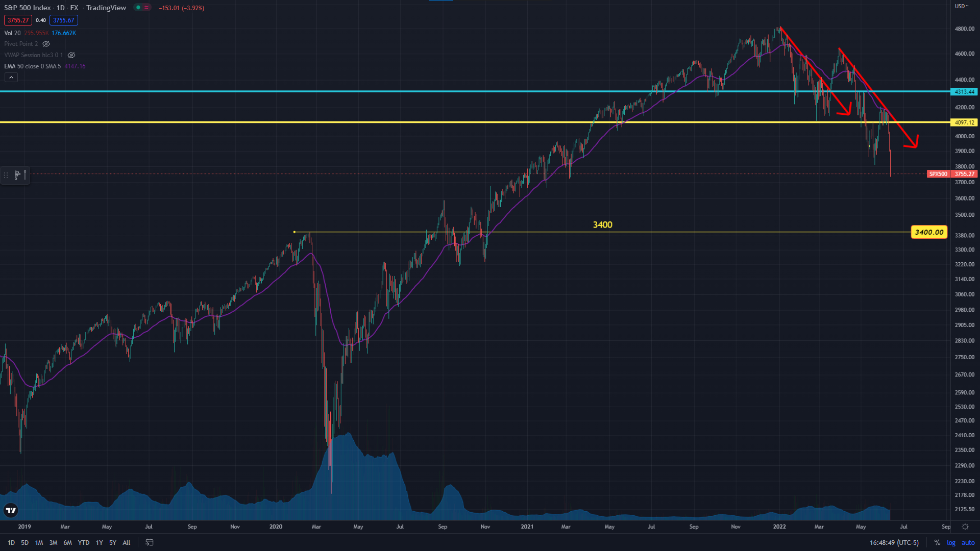Click the blue buy price 3755.67
Screen dimensions: 980x551
coord(63,20)
